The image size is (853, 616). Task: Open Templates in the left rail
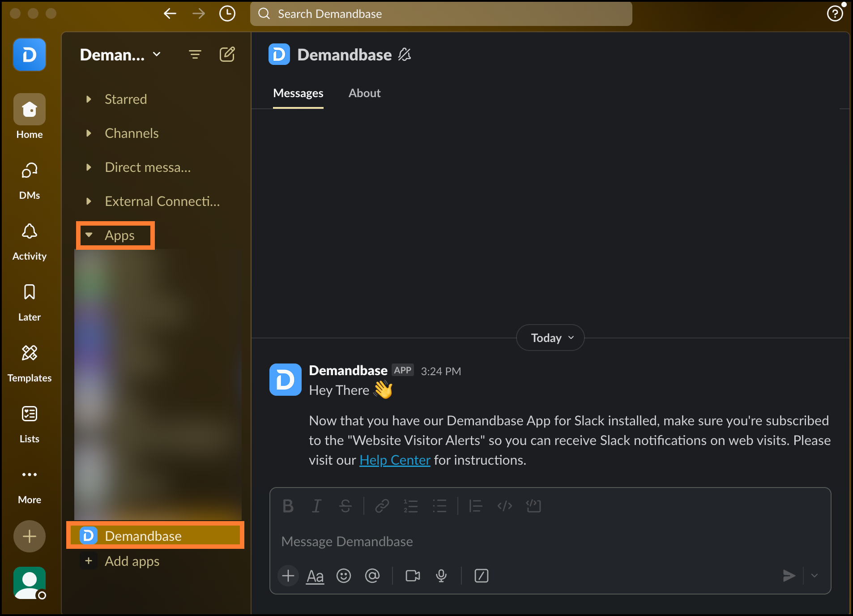(x=30, y=364)
